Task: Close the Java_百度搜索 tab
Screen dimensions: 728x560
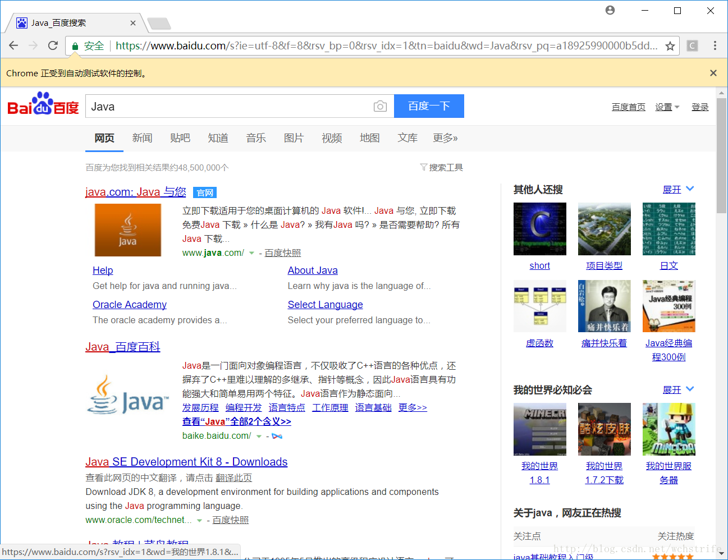Action: (x=133, y=23)
